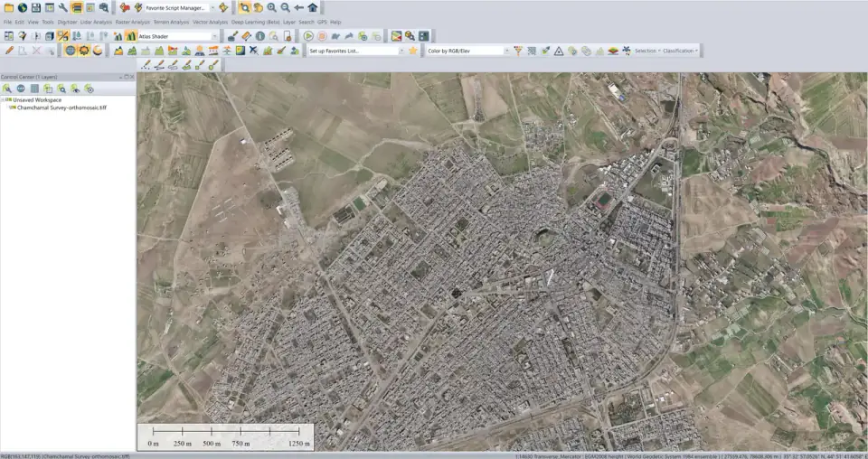Click the Lidar filter funnel icon
This screenshot has width=868, height=459.
[518, 51]
